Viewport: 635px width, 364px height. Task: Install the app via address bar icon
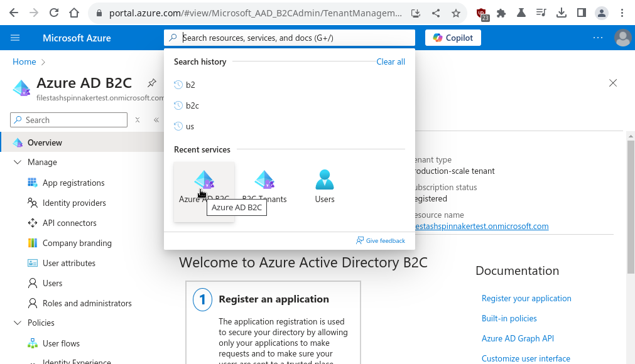click(416, 13)
